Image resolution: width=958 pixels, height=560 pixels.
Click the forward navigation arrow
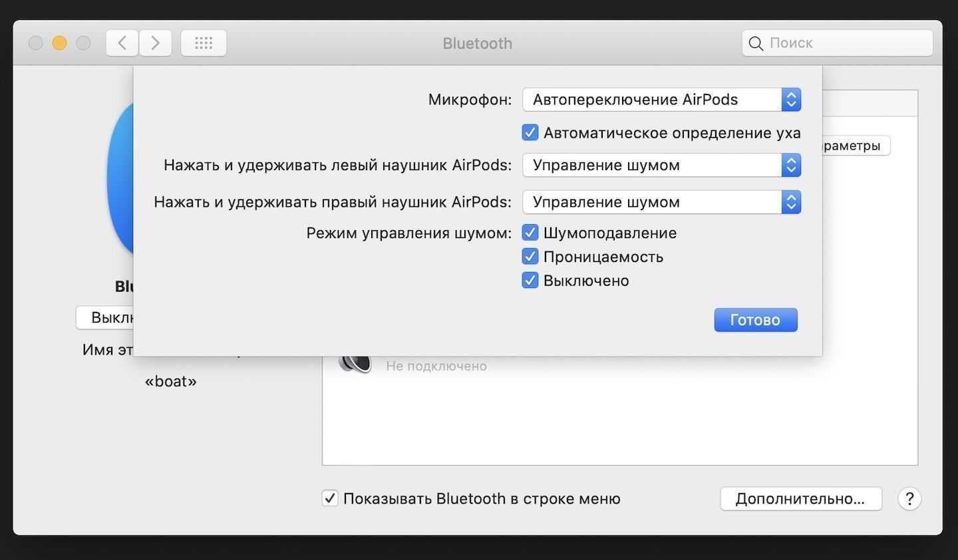pyautogui.click(x=156, y=43)
